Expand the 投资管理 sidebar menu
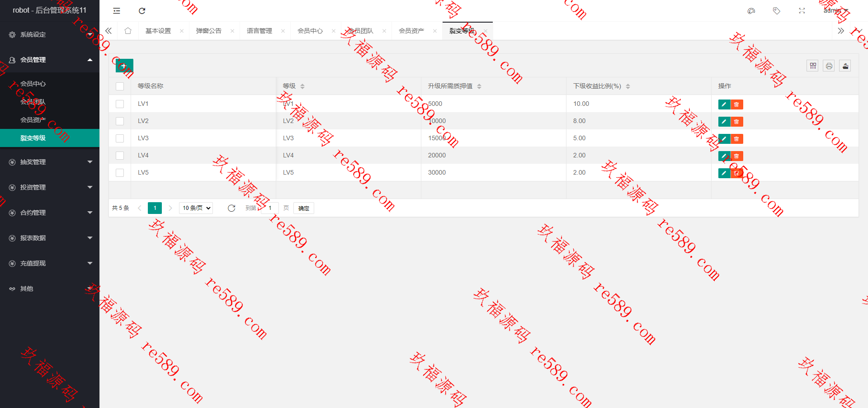Screen dimensions: 868x408 coord(50,187)
